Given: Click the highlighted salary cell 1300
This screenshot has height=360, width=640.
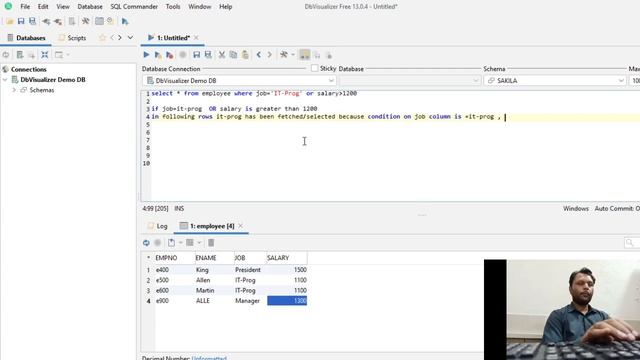Looking at the screenshot, I should [287, 301].
